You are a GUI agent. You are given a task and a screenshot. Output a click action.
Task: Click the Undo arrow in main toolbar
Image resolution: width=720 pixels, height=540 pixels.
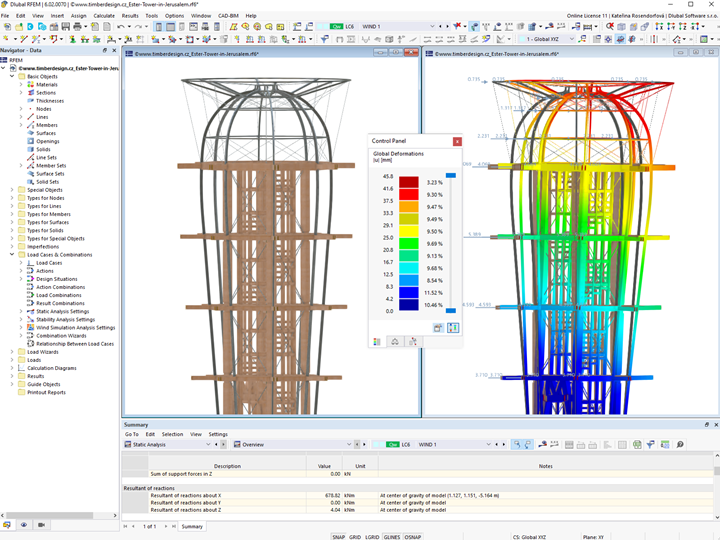click(120, 27)
